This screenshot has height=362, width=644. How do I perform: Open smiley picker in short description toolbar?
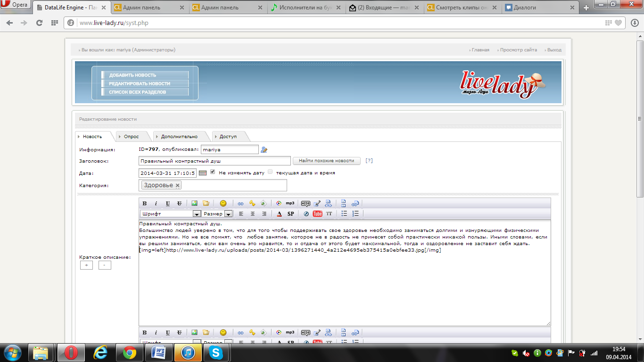223,203
